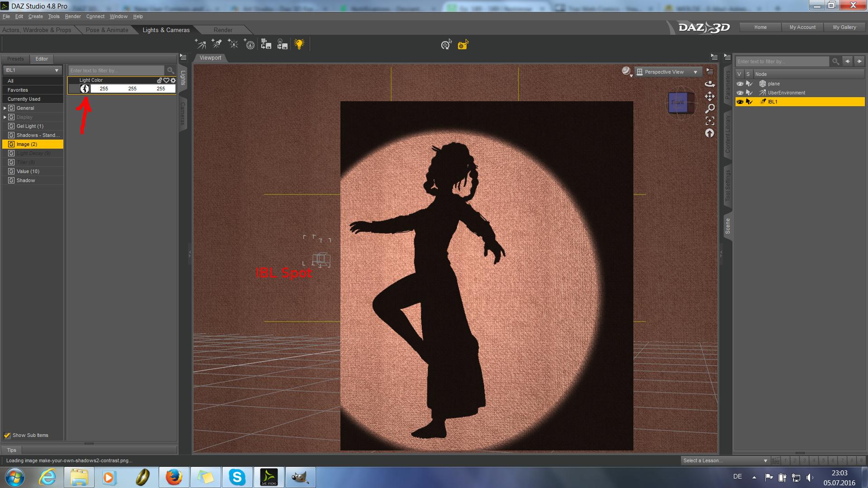868x488 pixels.
Task: Uncheck Show Sub Items checkbox
Action: pyautogui.click(x=7, y=436)
